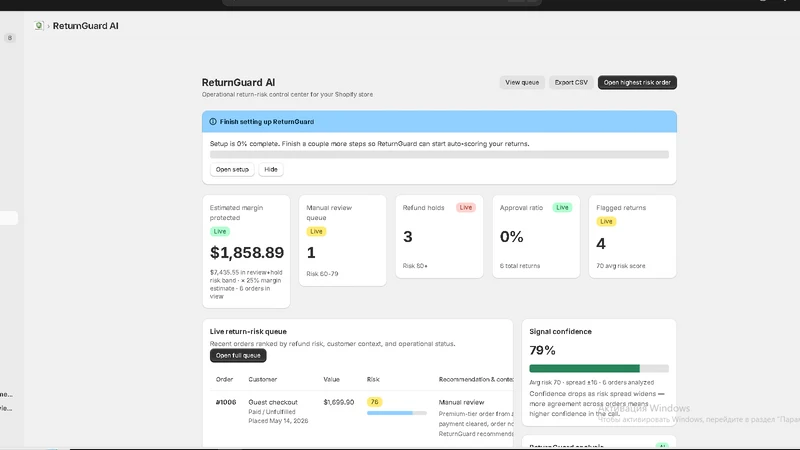The width and height of the screenshot is (800, 450).
Task: Click the Value column header
Action: click(331, 380)
